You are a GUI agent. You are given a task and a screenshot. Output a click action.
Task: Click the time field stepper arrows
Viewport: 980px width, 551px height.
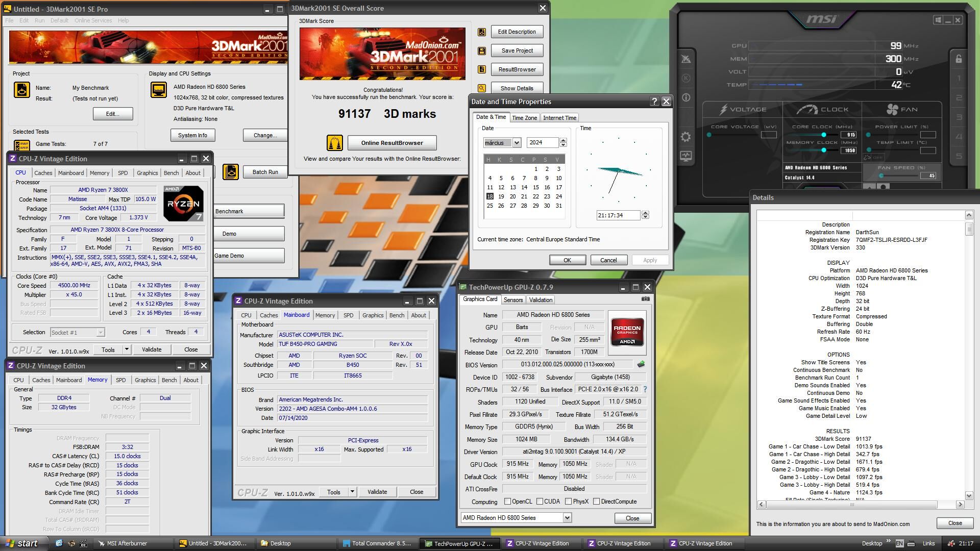pos(645,215)
